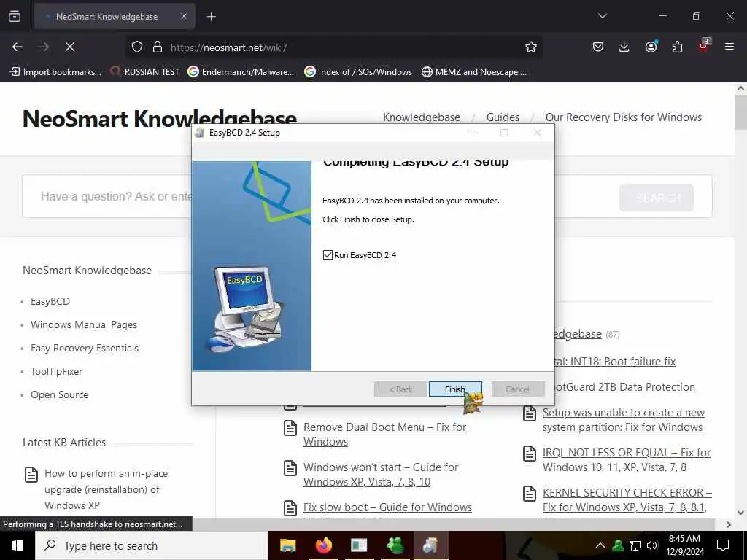Viewport: 747px width, 560px height.
Task: Open Windows won't start guide link
Action: click(x=381, y=474)
